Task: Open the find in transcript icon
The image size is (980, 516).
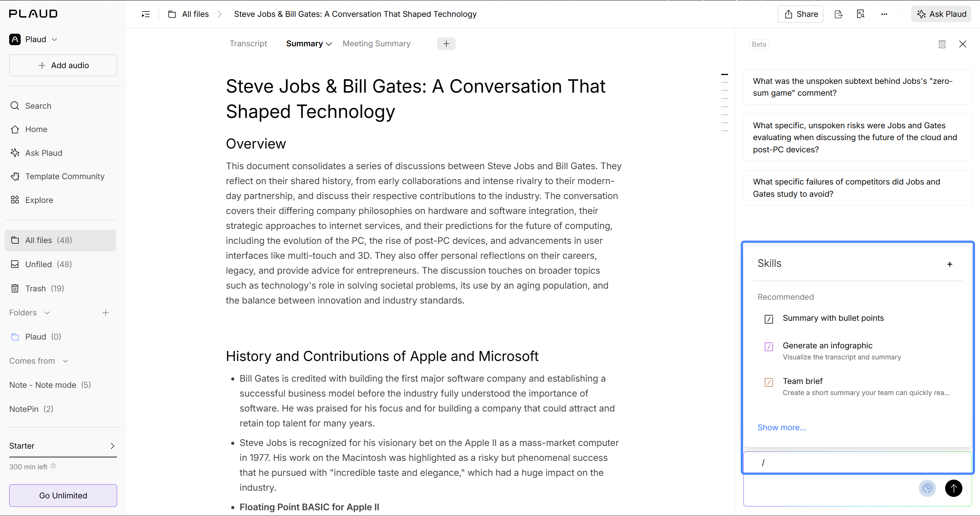Action: (861, 14)
